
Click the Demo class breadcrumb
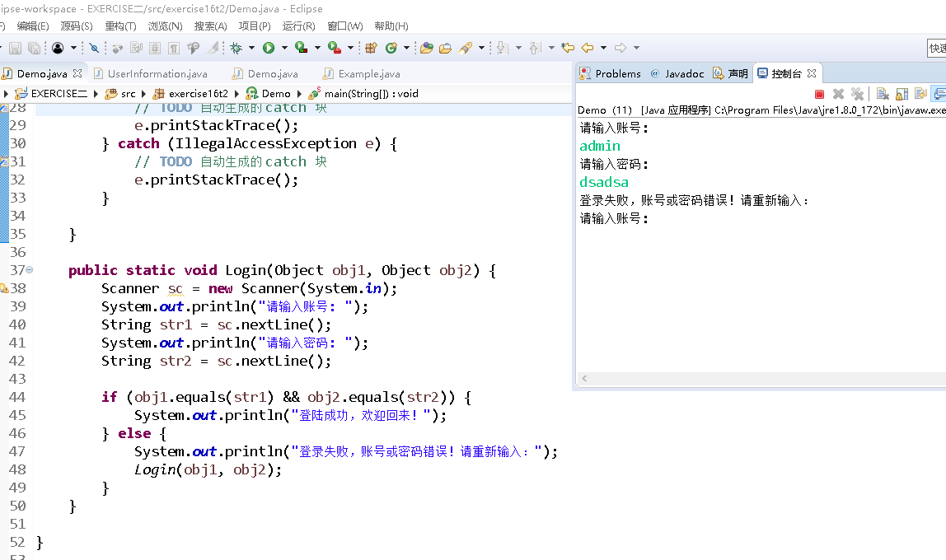pyautogui.click(x=269, y=93)
